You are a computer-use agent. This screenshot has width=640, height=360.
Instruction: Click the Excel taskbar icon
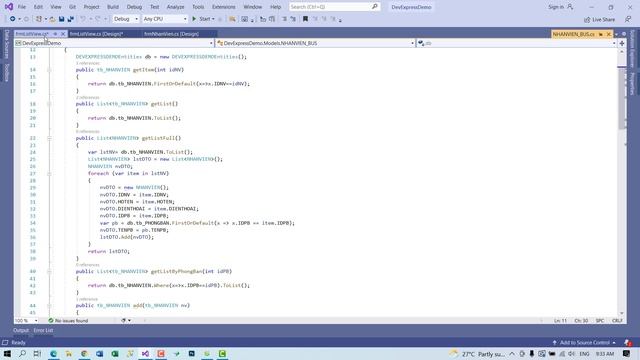115,353
